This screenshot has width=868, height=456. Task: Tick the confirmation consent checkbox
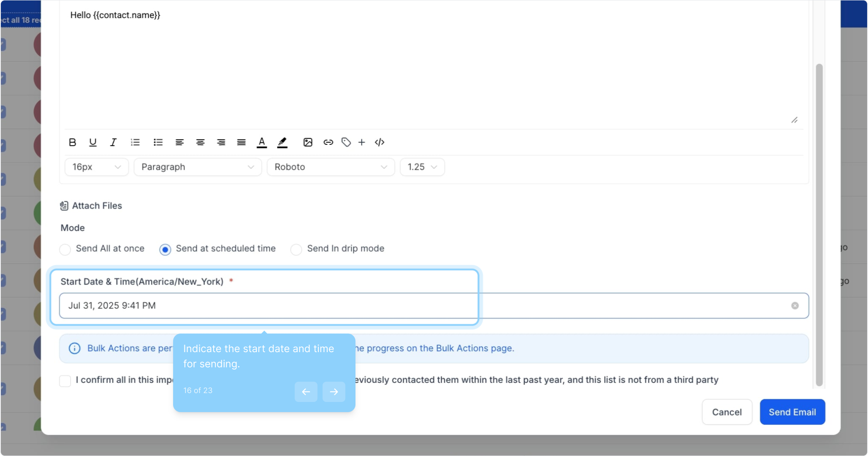(65, 380)
